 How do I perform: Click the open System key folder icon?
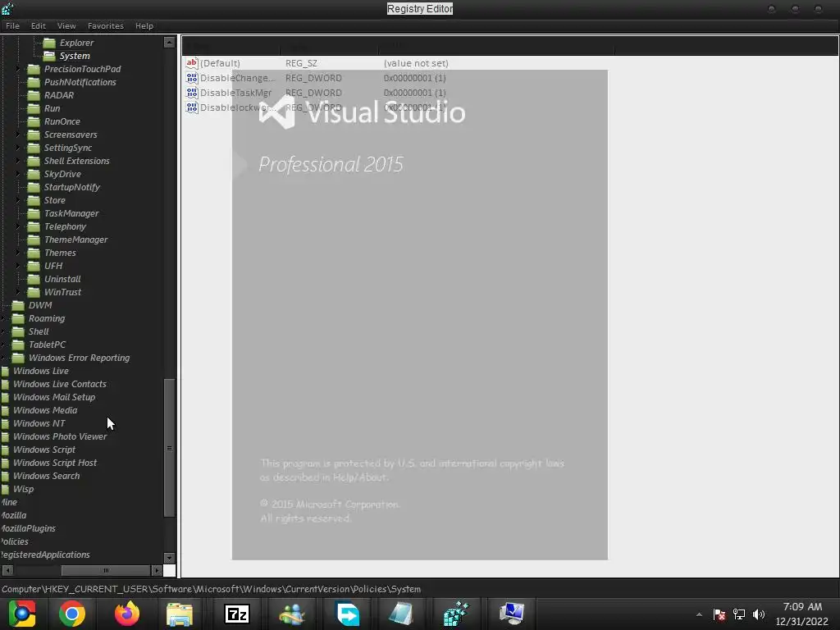pyautogui.click(x=49, y=56)
